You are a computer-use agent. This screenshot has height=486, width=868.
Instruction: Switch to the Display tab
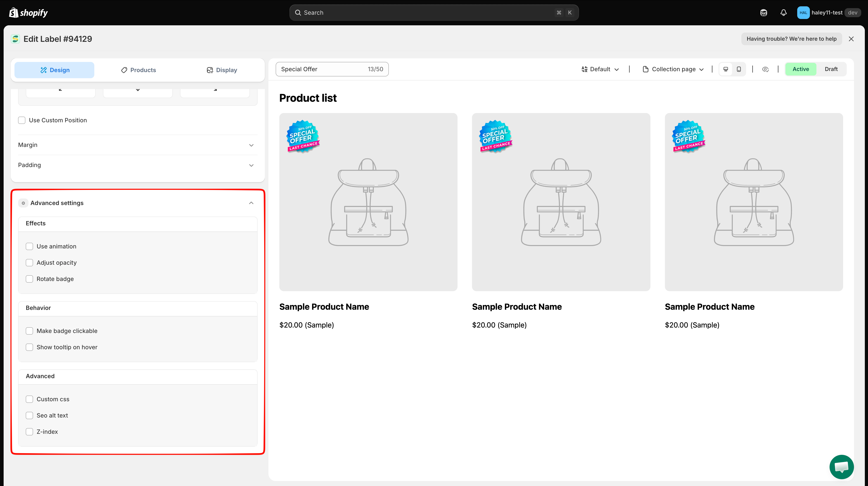[222, 70]
